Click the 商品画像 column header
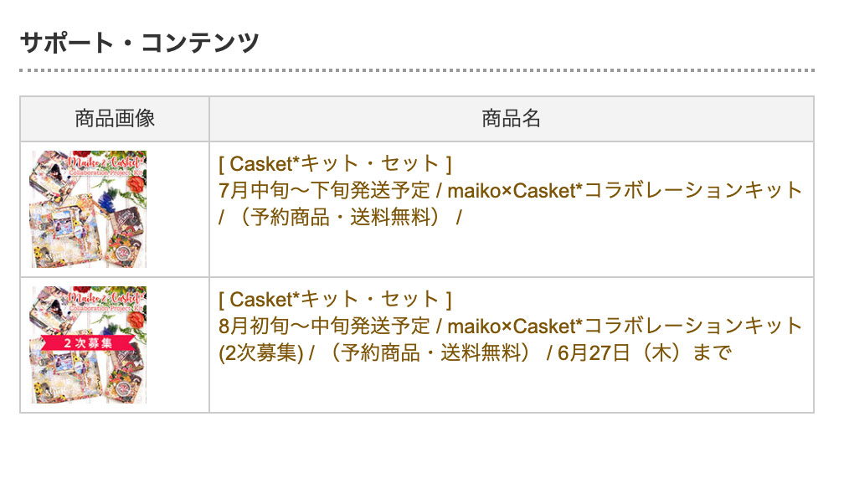The width and height of the screenshot is (844, 504). (x=115, y=119)
